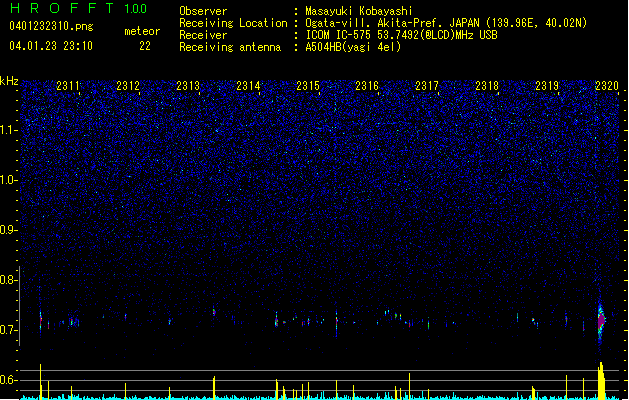Click the 0.6 kHz axis label

point(9,380)
